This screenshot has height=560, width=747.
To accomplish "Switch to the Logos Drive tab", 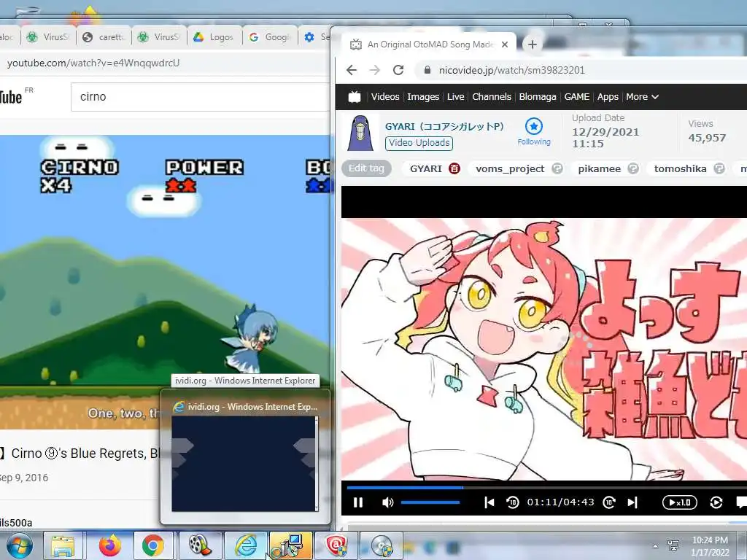I will pyautogui.click(x=214, y=37).
